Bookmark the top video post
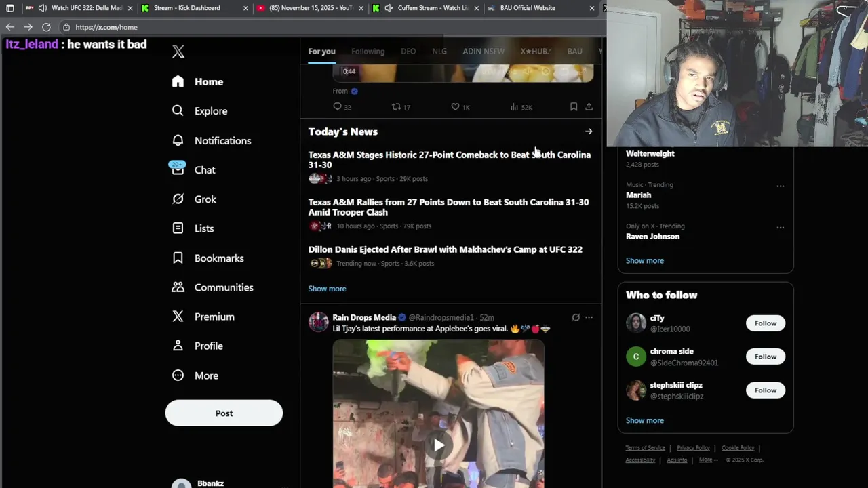The width and height of the screenshot is (868, 488). click(x=574, y=106)
